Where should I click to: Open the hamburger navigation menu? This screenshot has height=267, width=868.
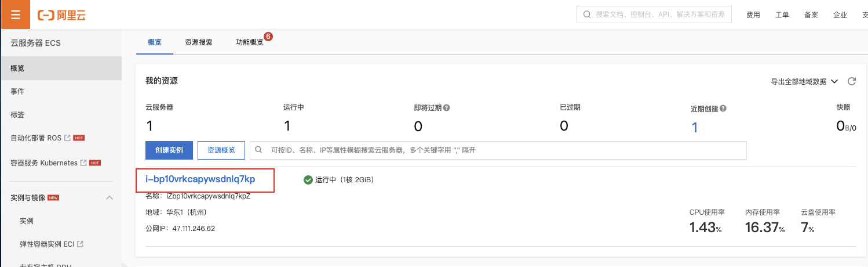point(15,15)
